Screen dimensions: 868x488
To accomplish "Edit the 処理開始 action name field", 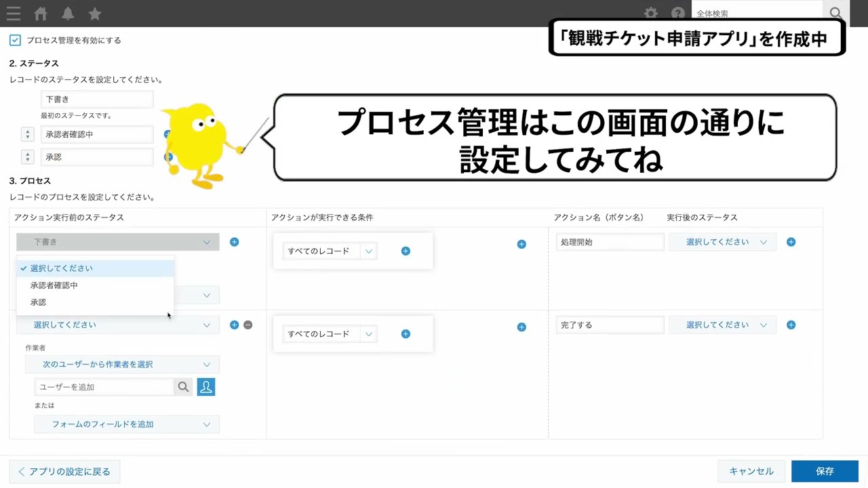I will click(x=610, y=242).
